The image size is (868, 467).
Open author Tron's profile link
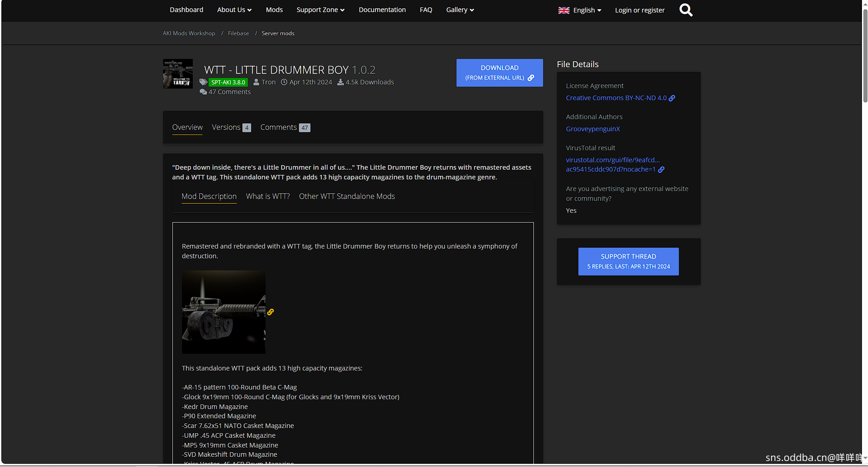point(268,82)
